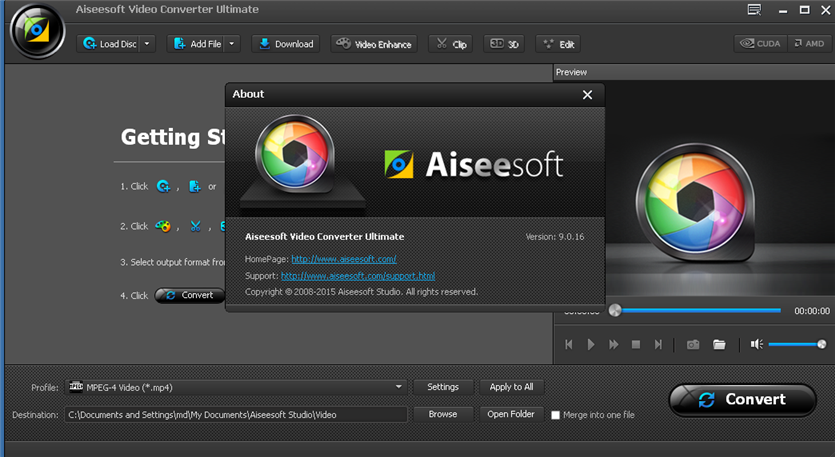
Task: Click the Download toolbar button
Action: pyautogui.click(x=284, y=44)
